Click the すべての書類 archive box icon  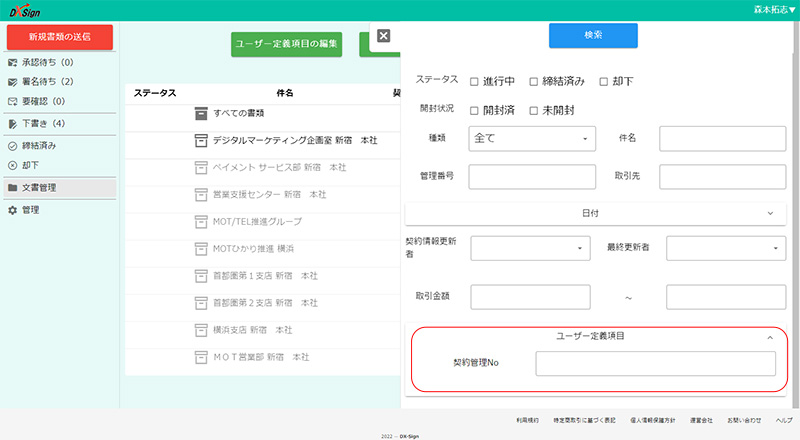pos(201,113)
